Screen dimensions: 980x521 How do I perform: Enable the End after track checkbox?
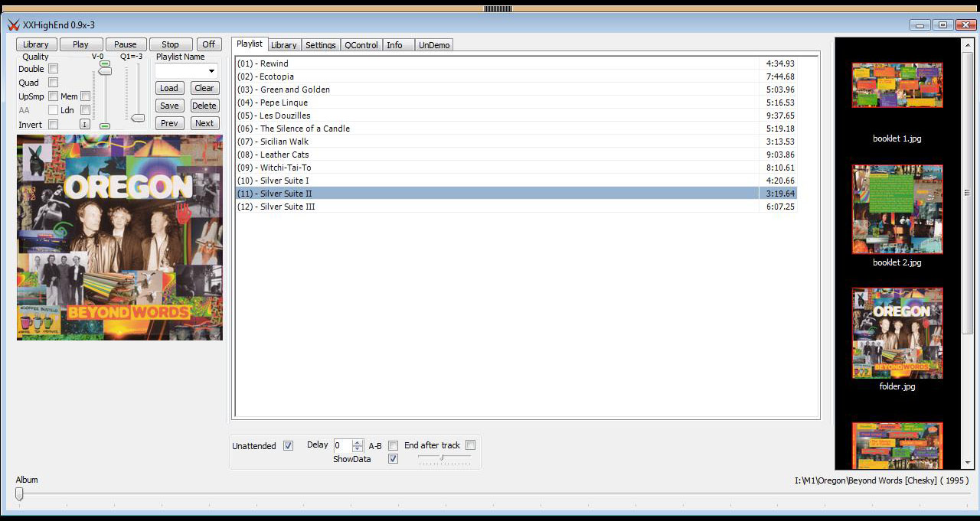point(471,445)
